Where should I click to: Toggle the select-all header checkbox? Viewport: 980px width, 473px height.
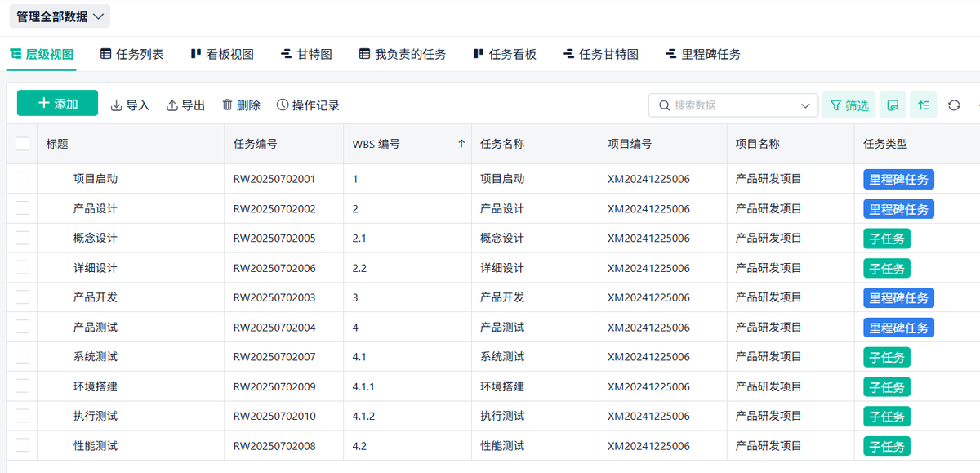click(22, 144)
